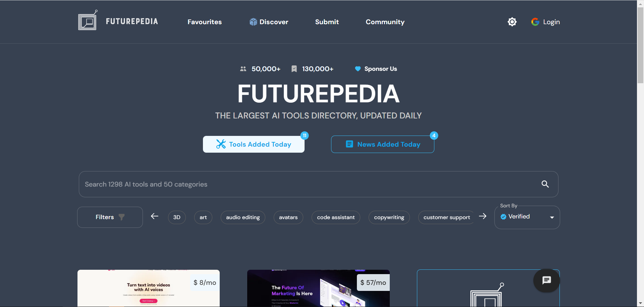Screen dimensions: 644x307
Task: Click the Futurepedia logo icon
Action: (x=88, y=20)
